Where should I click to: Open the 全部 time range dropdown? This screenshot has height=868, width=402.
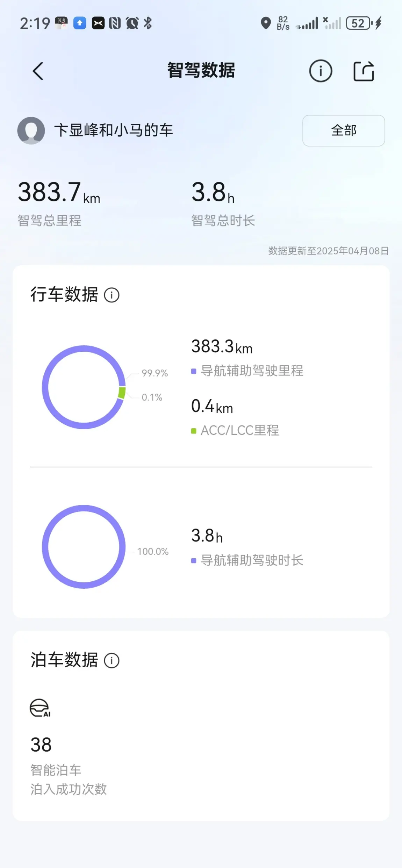343,130
